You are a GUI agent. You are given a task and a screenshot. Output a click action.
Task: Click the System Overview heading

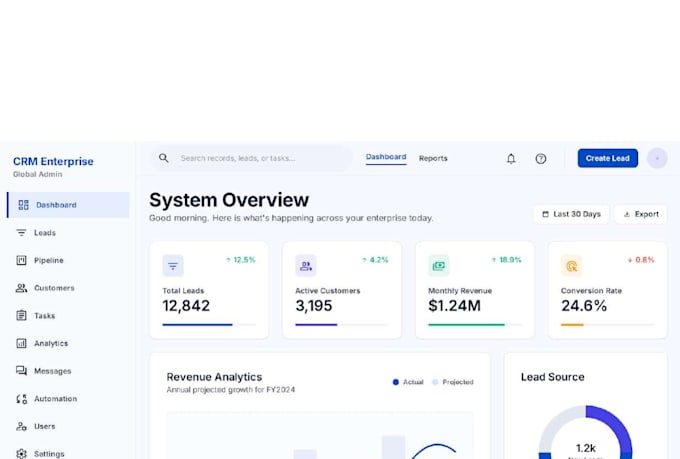coord(229,200)
